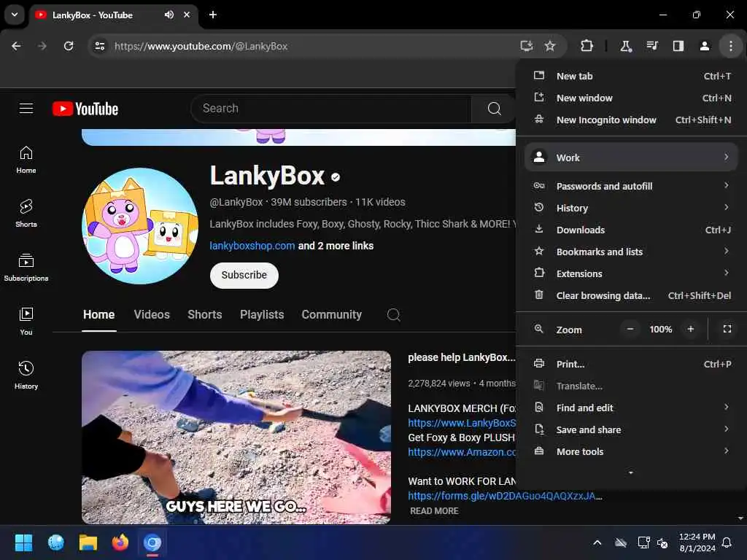Expand Find and edit submenu
Screen dimensions: 747x560
631,408
